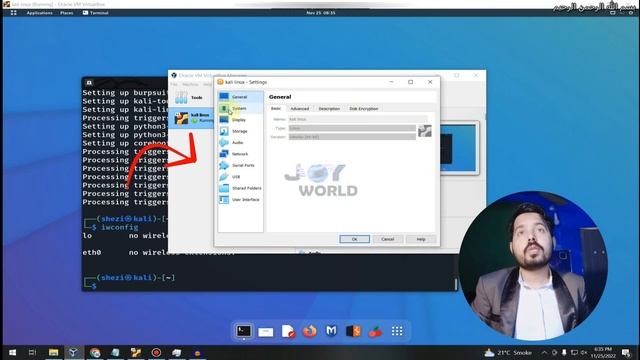Open Windows notification center
640x360 pixels.
(627, 353)
